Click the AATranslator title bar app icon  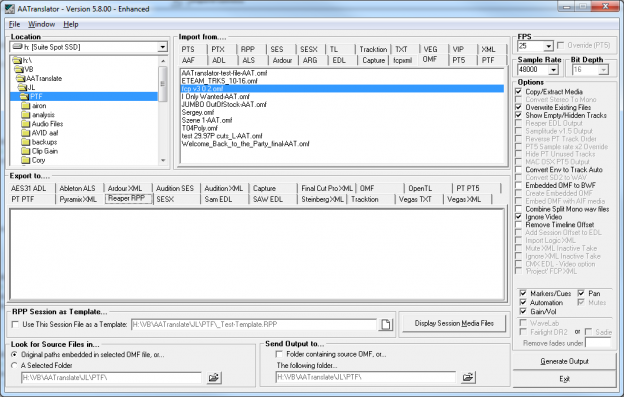coord(10,8)
